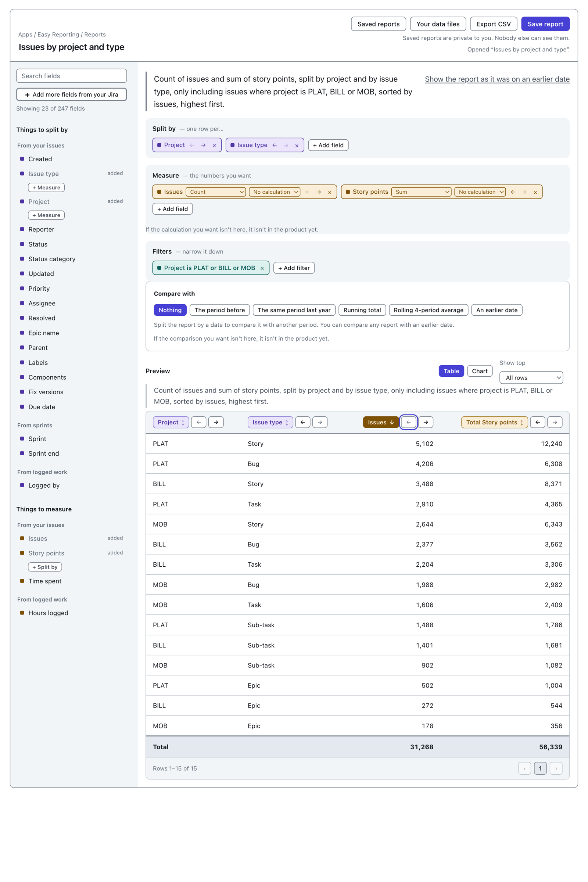588x882 pixels.
Task: Move Issues column right in table header
Action: point(426,422)
